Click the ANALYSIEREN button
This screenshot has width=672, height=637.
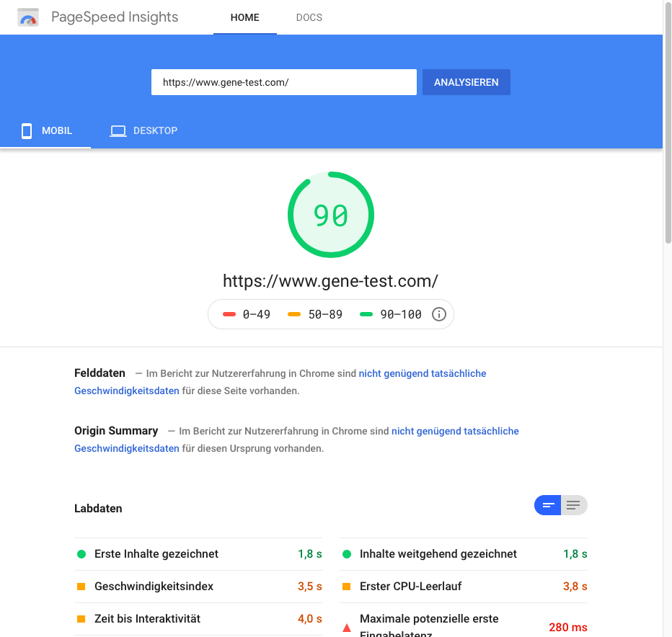pos(467,82)
